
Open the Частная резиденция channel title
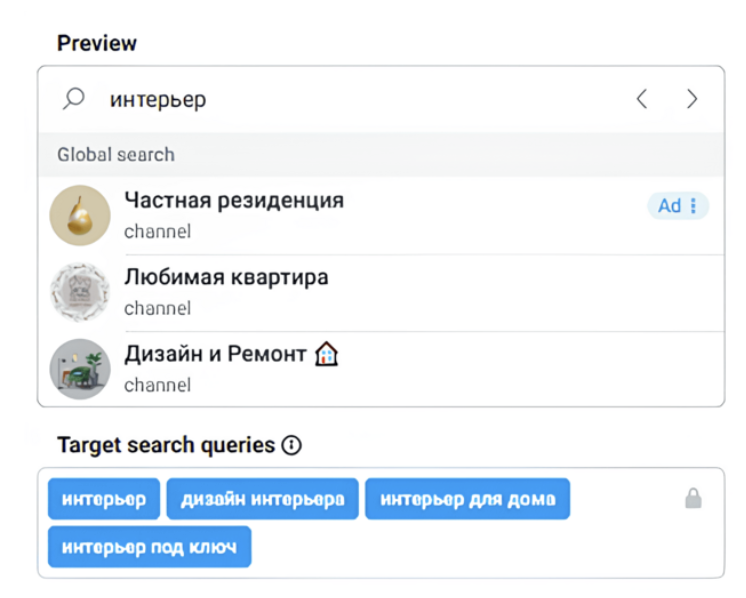[x=233, y=200]
